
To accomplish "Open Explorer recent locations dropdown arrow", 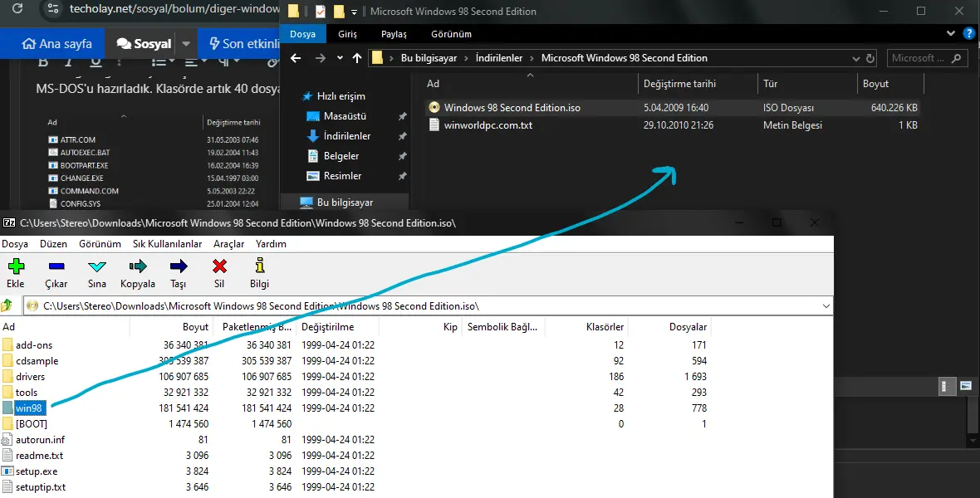I will tap(340, 58).
